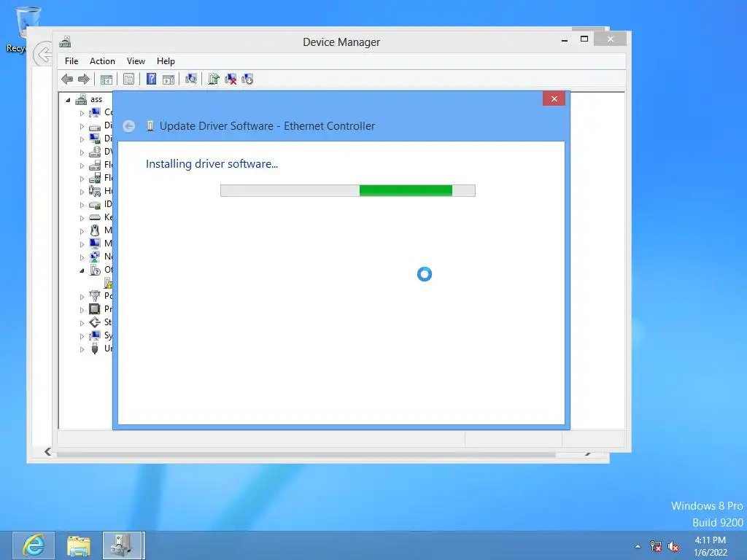This screenshot has width=747, height=560.
Task: Expand the Keyboards category arrow
Action: 82,218
